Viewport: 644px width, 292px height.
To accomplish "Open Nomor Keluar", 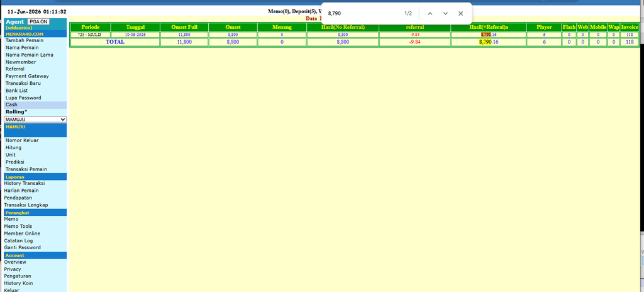I will point(22,140).
